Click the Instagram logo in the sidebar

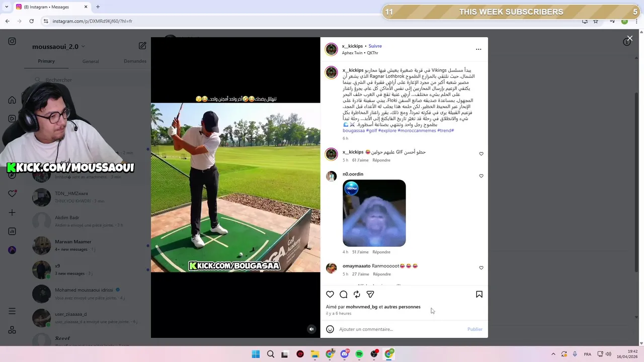pyautogui.click(x=12, y=41)
